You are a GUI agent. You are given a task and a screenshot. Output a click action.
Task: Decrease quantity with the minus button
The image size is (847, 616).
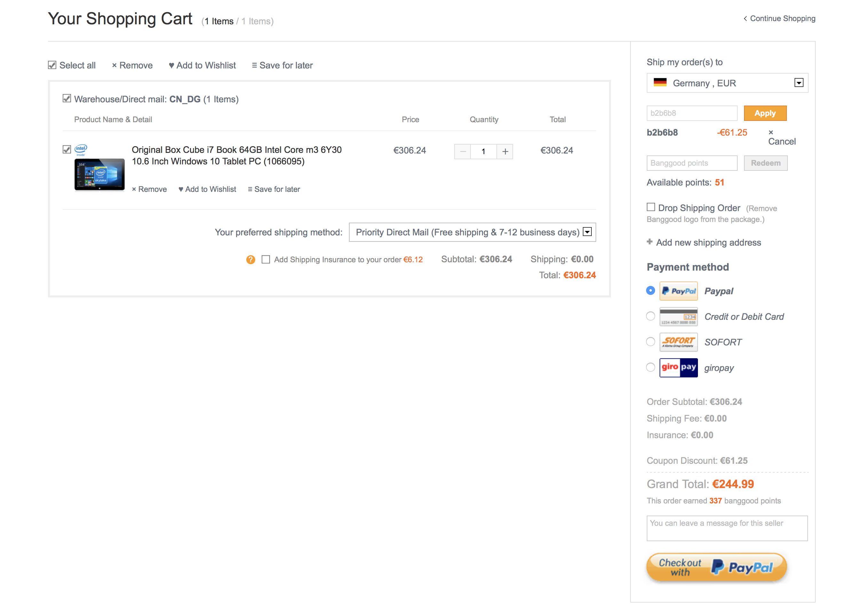coord(463,152)
